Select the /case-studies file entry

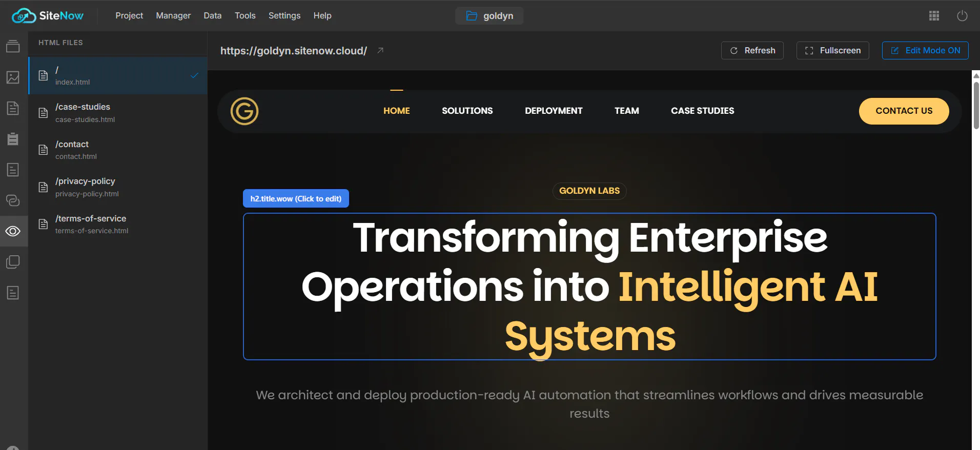tap(118, 113)
